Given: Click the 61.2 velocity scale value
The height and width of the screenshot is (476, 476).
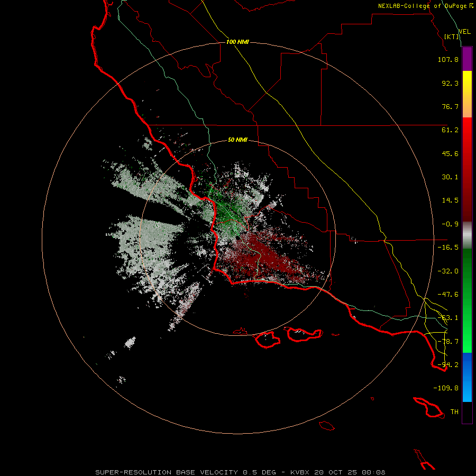Looking at the screenshot, I should 450,130.
